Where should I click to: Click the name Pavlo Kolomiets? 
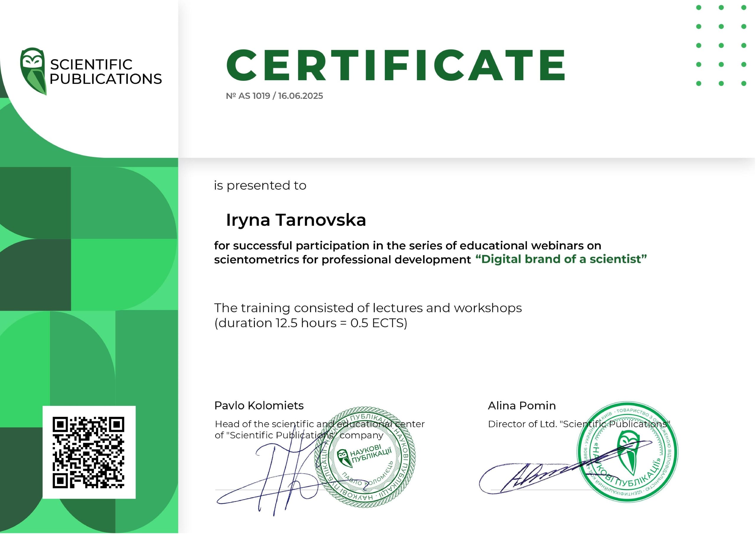click(x=259, y=405)
